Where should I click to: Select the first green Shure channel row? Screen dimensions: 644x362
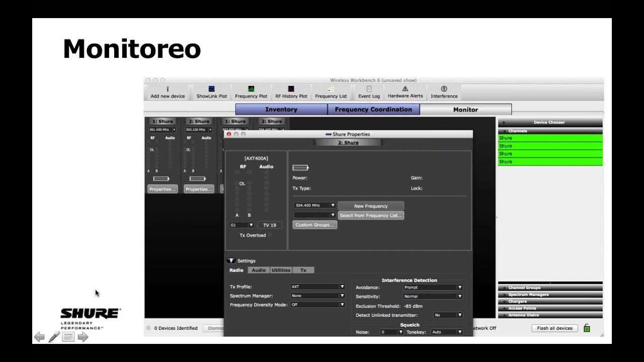(550, 138)
